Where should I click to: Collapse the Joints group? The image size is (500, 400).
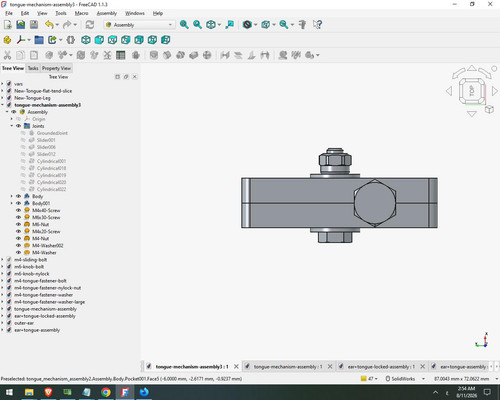coord(12,126)
